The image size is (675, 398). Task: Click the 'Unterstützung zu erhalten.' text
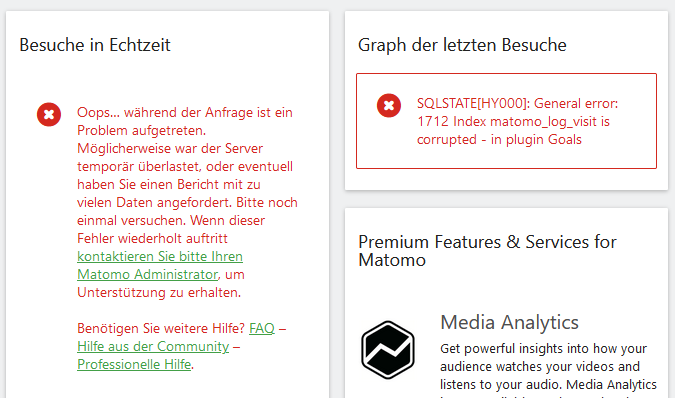159,293
